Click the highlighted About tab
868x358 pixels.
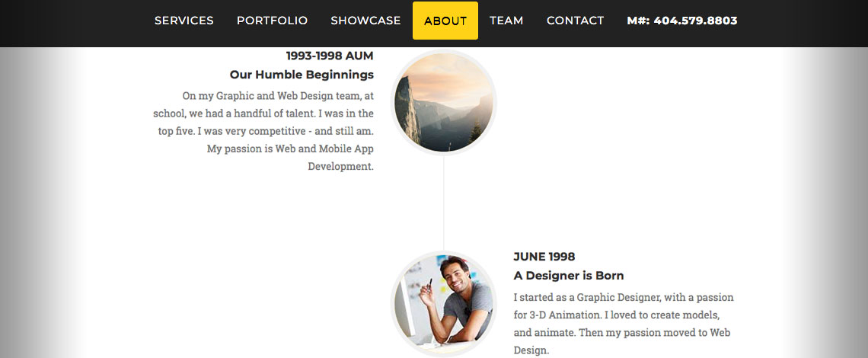tap(445, 21)
